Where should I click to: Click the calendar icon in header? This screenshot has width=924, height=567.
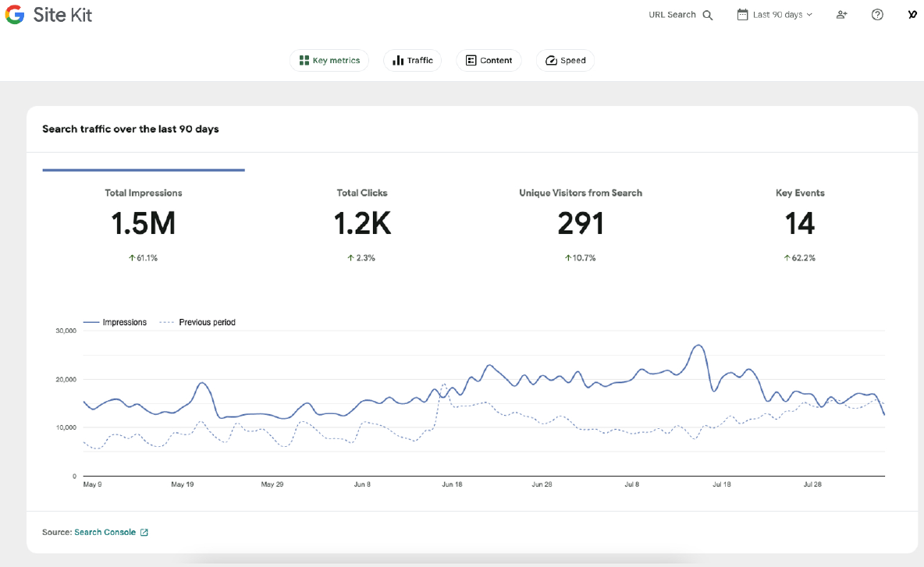pos(742,15)
